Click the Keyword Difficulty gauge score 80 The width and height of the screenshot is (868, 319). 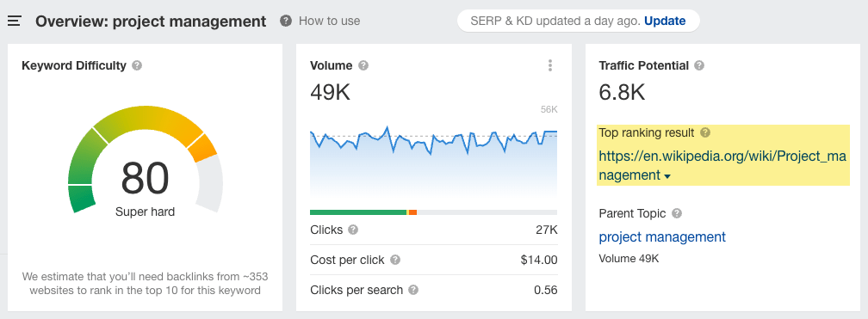tap(145, 178)
